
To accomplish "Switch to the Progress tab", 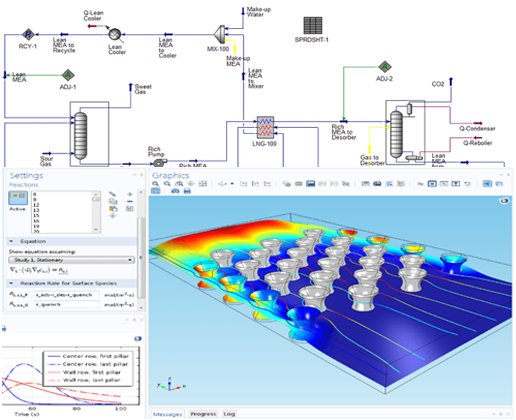I will click(x=203, y=414).
